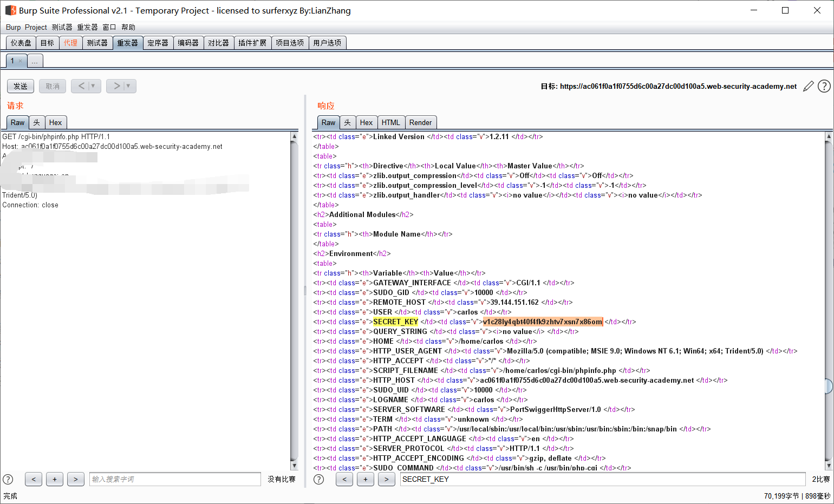The image size is (834, 504).
Task: Click the 70,199字节 | 898毫秒 status text
Action: tap(797, 496)
